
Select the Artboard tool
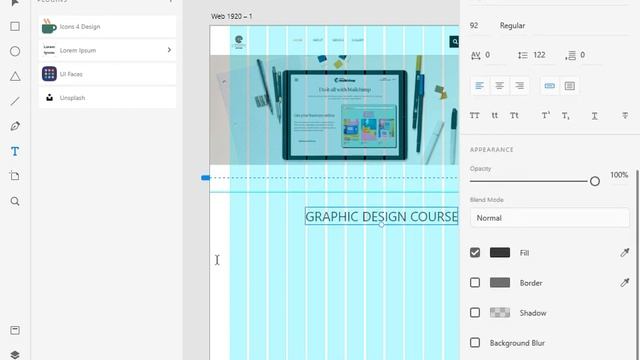pyautogui.click(x=15, y=176)
